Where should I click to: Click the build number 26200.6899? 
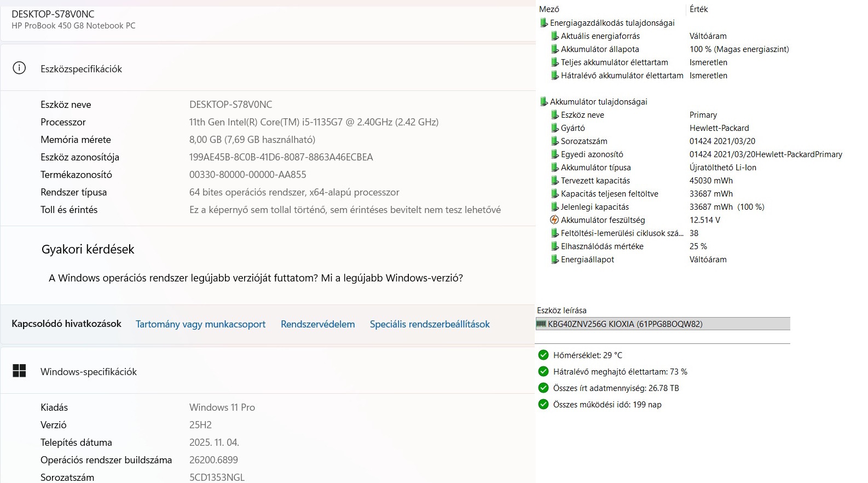[x=213, y=460]
